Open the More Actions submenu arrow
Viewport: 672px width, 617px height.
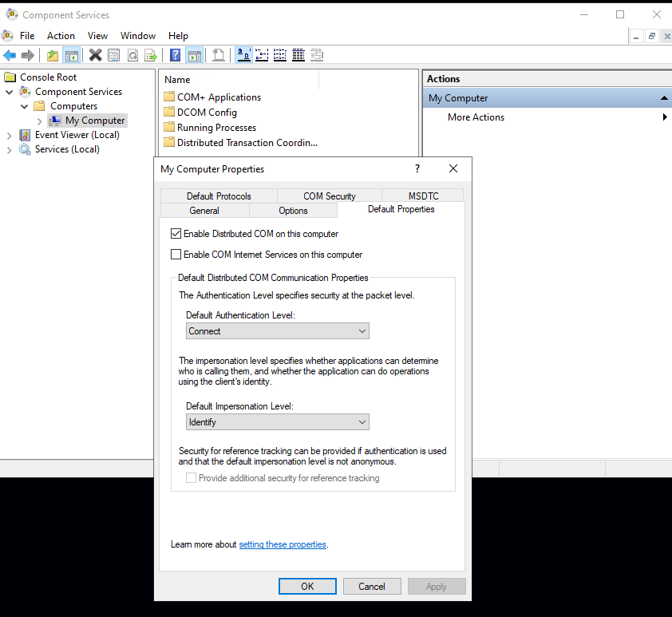[665, 117]
